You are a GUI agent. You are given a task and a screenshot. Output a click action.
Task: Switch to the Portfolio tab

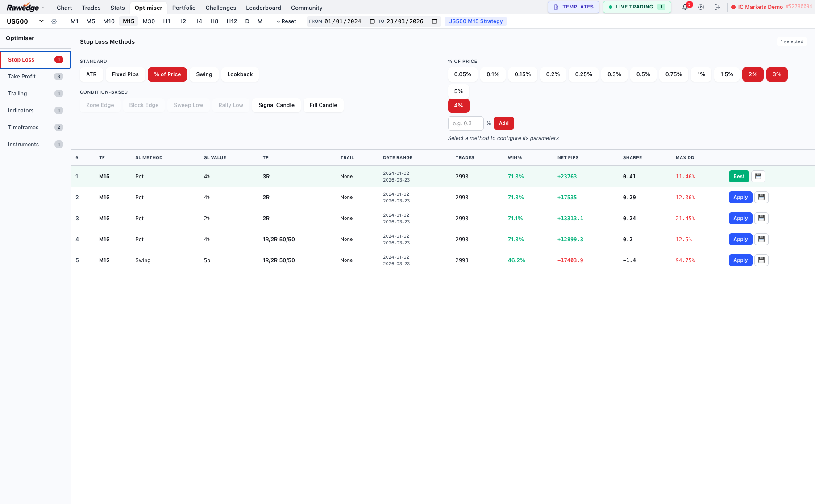183,8
